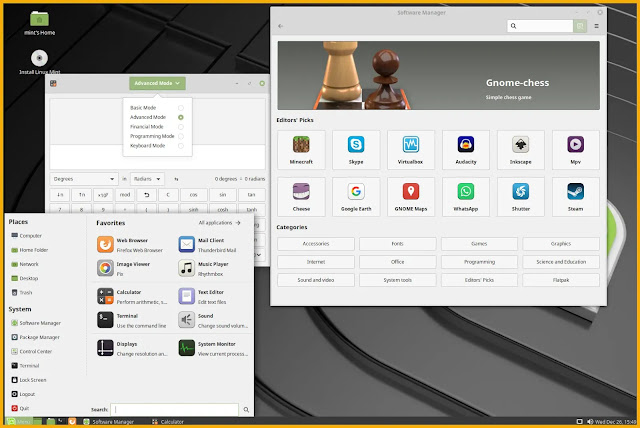Open the Cheese app tile
The height and width of the screenshot is (428, 640).
(301, 197)
